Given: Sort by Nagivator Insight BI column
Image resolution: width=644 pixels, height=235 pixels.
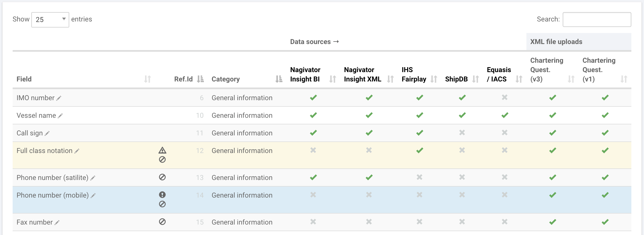Looking at the screenshot, I should 333,79.
